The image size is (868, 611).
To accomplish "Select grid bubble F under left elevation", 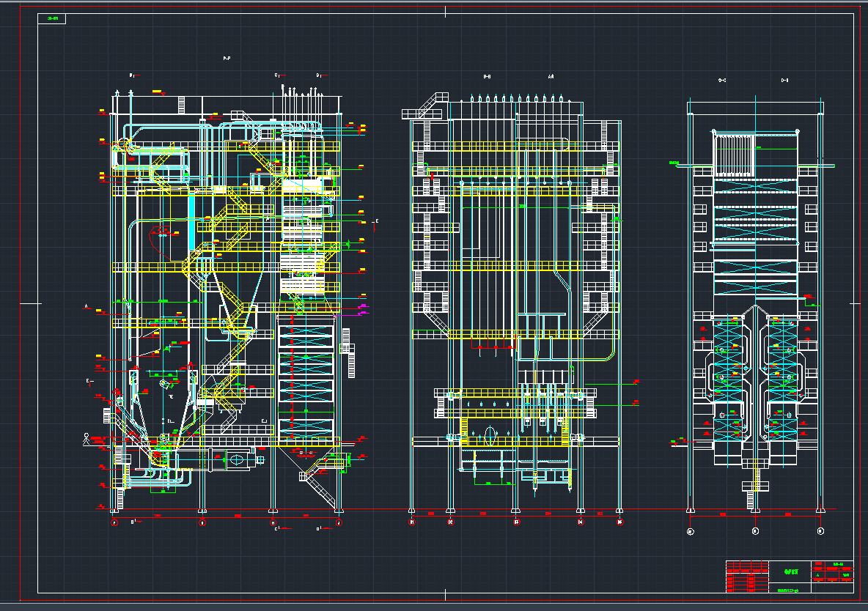I will click(x=114, y=523).
